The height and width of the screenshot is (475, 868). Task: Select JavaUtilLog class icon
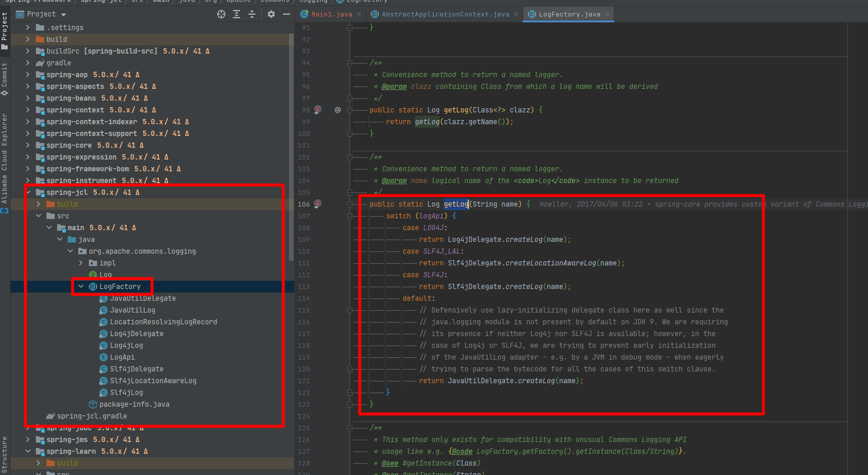click(x=104, y=310)
